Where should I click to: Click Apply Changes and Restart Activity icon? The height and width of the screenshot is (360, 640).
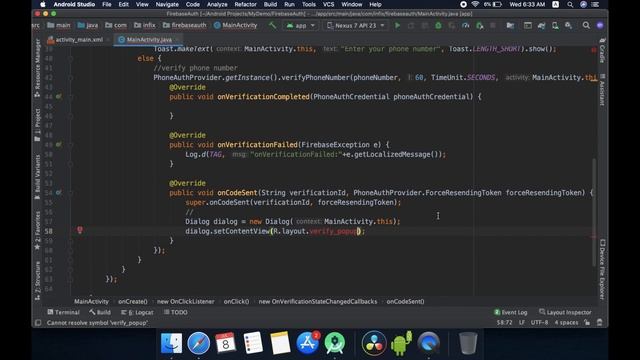point(411,25)
